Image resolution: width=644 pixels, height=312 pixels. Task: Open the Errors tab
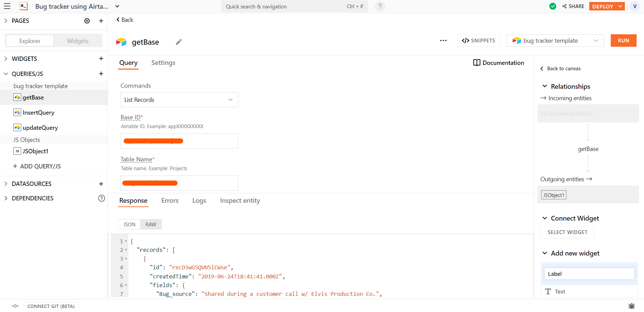170,201
